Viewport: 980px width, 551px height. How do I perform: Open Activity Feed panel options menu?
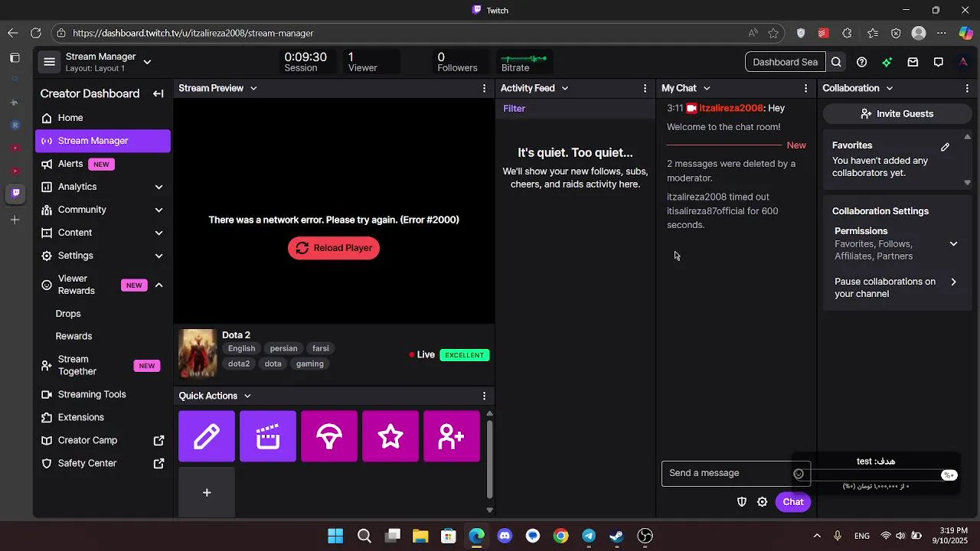pos(645,88)
